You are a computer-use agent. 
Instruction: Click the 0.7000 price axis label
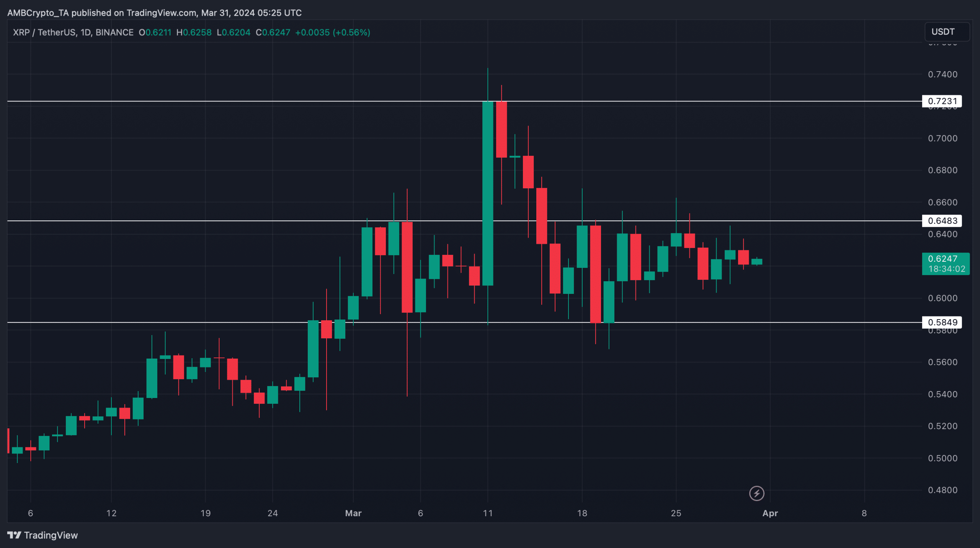(942, 138)
